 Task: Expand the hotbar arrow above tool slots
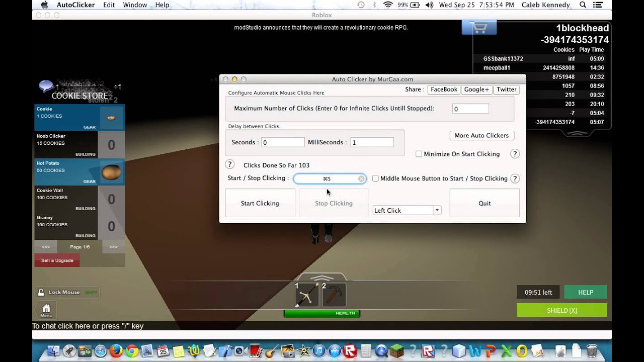point(322,278)
